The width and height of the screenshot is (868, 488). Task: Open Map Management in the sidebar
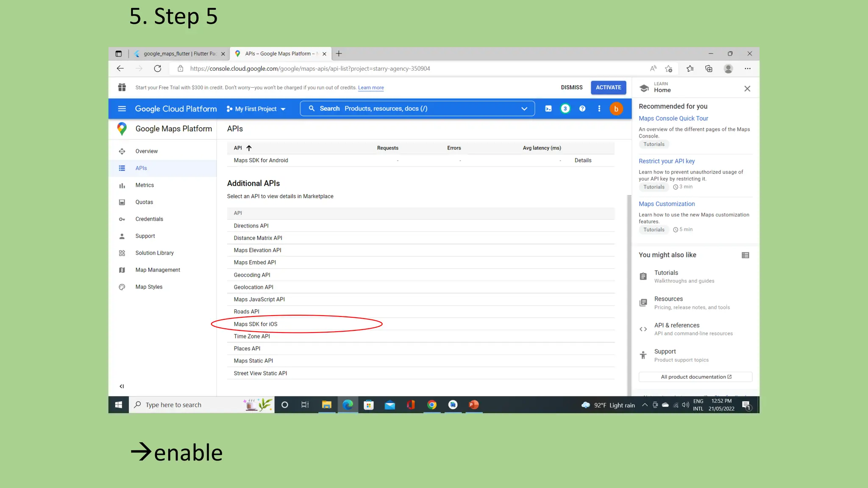[x=163, y=270]
